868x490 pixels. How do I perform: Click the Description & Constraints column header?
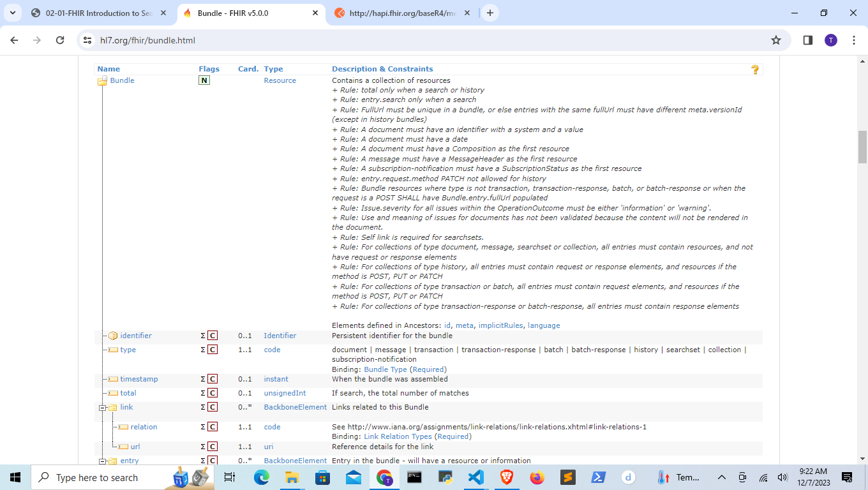pyautogui.click(x=382, y=69)
